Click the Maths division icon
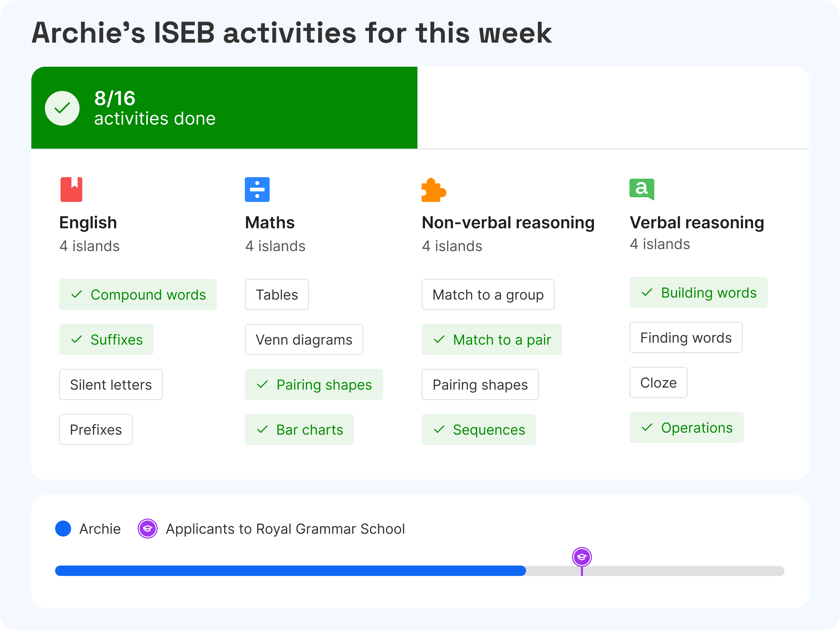The width and height of the screenshot is (840, 630). pos(257,189)
